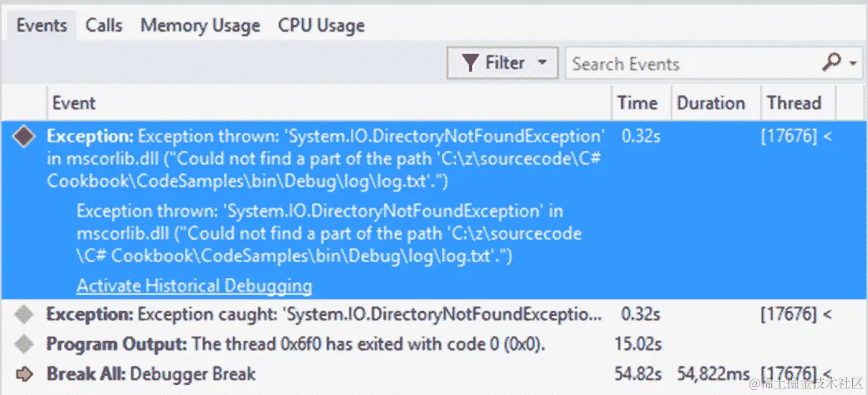Switch to the Events tab
868x395 pixels.
[x=42, y=26]
